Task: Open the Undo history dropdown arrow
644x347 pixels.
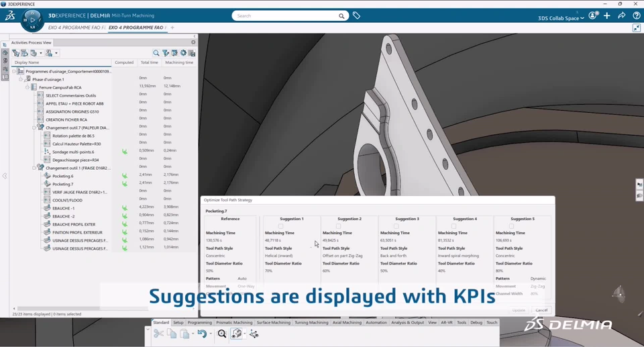Action: tap(211, 334)
